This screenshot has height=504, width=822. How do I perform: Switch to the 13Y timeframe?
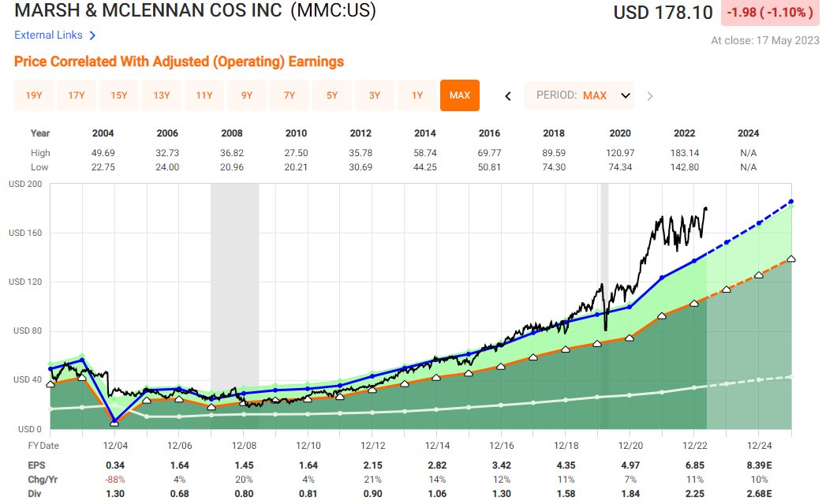click(x=161, y=95)
